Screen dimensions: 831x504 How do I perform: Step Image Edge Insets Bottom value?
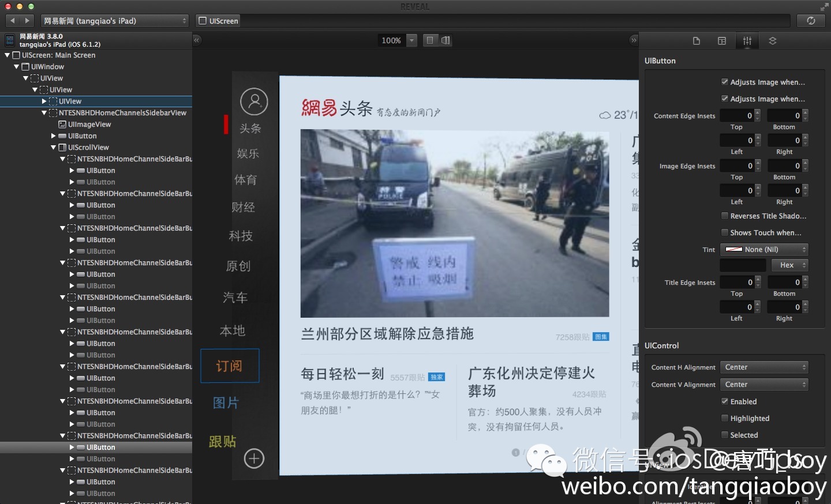coord(806,166)
